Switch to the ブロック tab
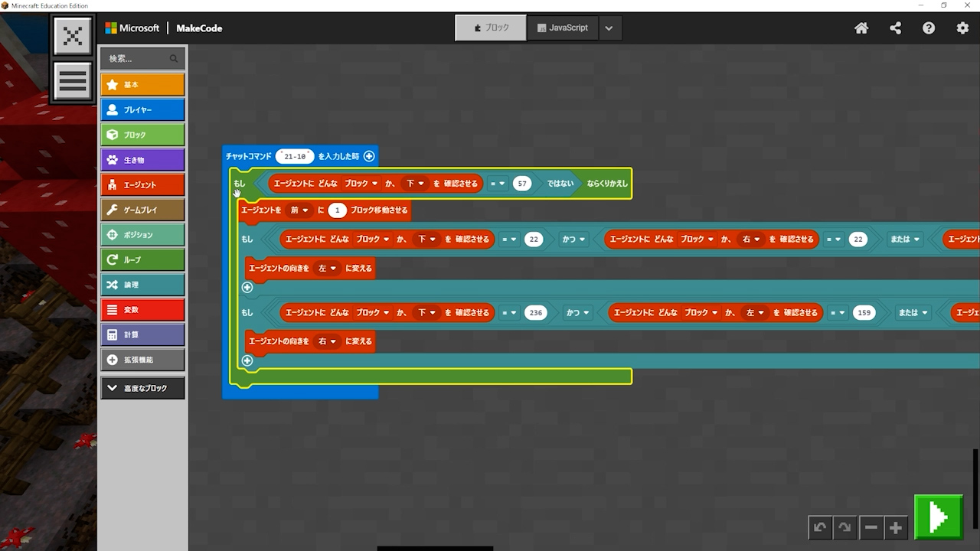This screenshot has width=980, height=551. [491, 28]
